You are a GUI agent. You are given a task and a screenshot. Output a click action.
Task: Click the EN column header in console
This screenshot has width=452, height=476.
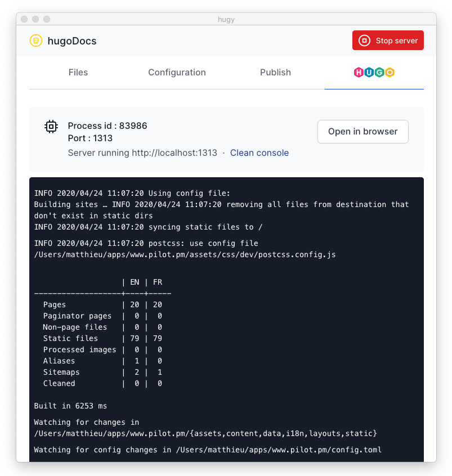pos(135,282)
